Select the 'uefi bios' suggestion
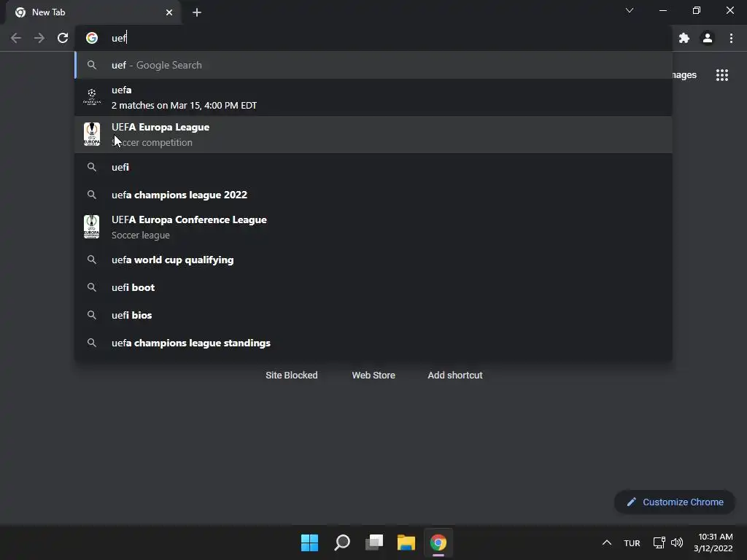Screen dimensions: 747x560 click(x=373, y=315)
